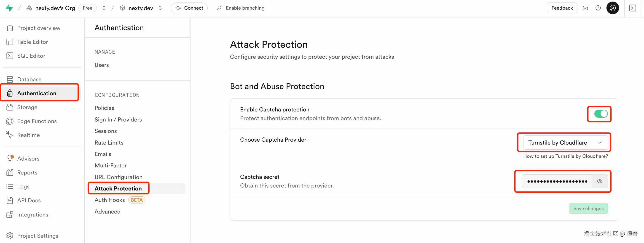Expand the nexty.dev's Org switcher
The image size is (644, 243).
[x=104, y=8]
